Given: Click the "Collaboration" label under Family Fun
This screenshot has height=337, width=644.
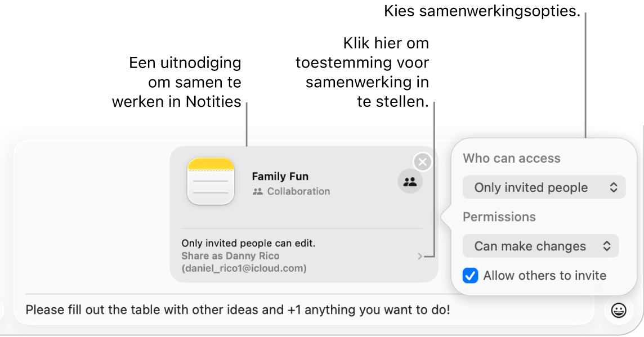Looking at the screenshot, I should tap(298, 191).
